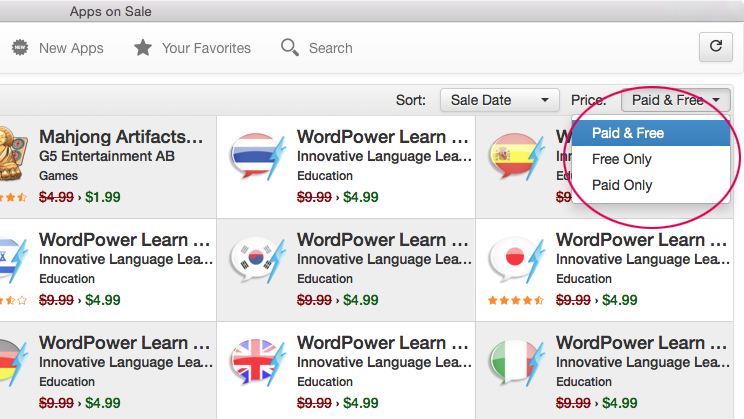Switch to Your Favorites tab
This screenshot has height=419, width=744.
[192, 48]
